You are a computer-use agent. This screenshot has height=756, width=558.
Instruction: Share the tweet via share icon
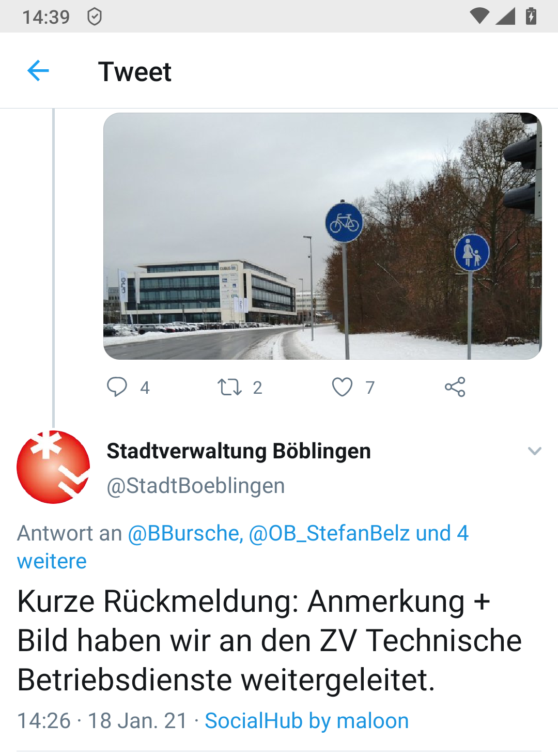[x=455, y=387]
